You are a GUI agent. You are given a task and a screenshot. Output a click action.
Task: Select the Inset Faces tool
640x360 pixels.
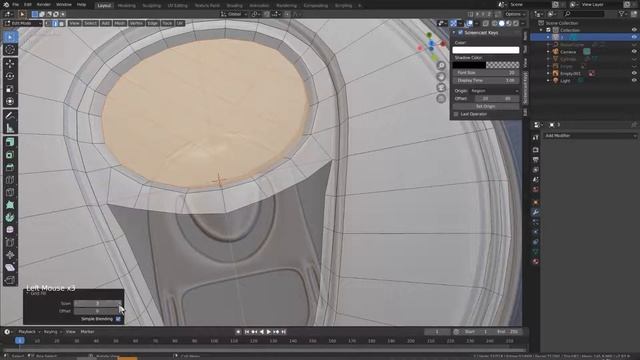(10, 155)
